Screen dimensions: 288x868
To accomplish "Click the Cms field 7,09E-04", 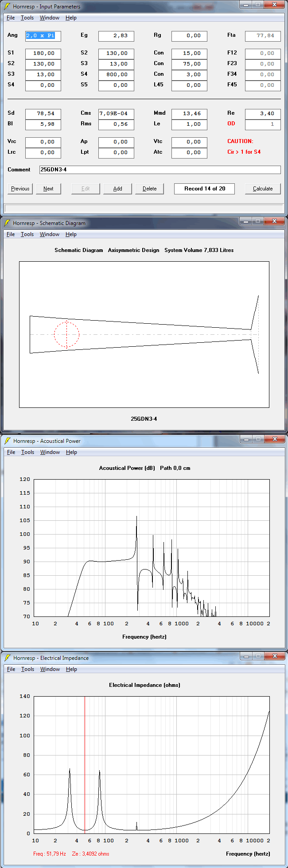I will tap(116, 114).
